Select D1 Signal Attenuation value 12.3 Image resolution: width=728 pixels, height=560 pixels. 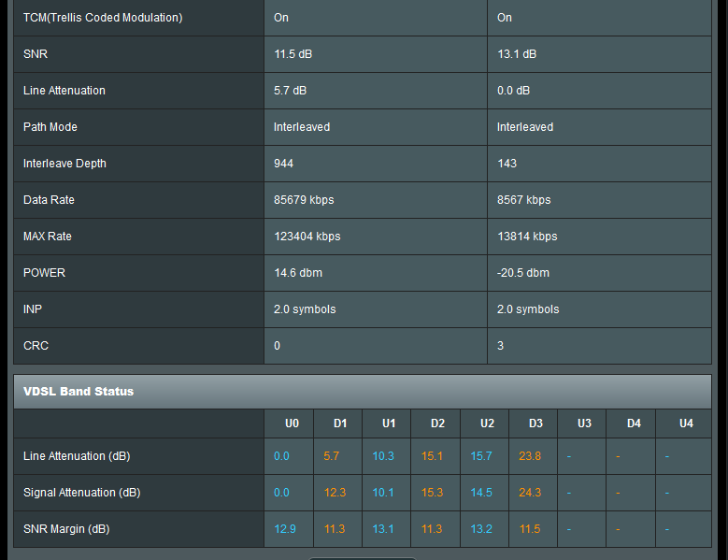(x=335, y=493)
